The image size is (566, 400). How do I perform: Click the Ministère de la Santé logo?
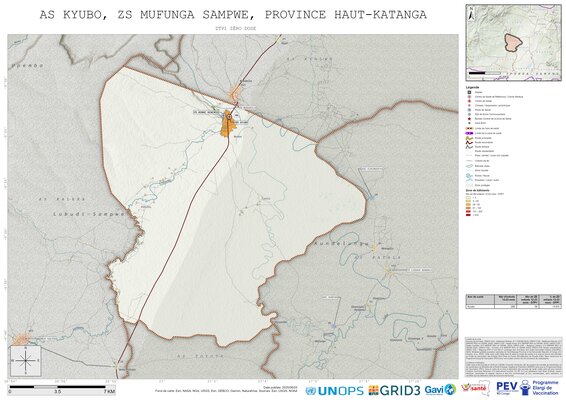tap(475, 389)
